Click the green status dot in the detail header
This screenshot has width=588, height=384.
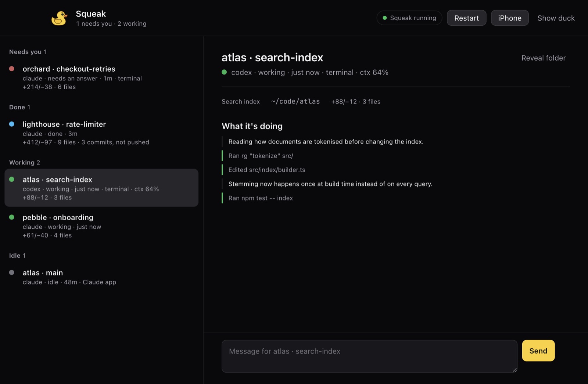tap(224, 72)
